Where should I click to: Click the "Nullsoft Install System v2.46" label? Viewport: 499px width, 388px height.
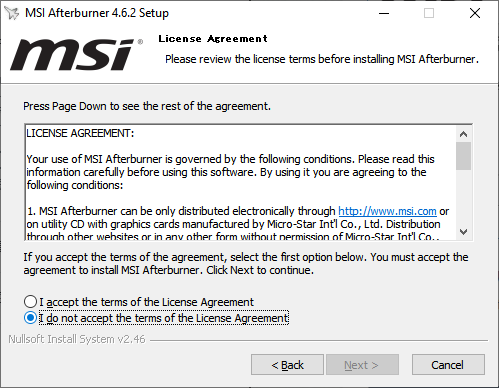click(x=77, y=339)
